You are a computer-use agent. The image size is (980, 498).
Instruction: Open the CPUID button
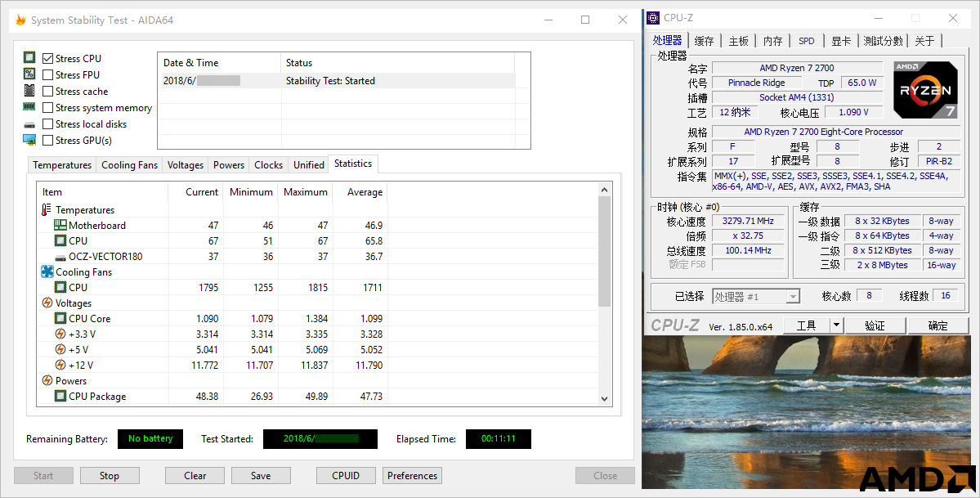[x=346, y=475]
